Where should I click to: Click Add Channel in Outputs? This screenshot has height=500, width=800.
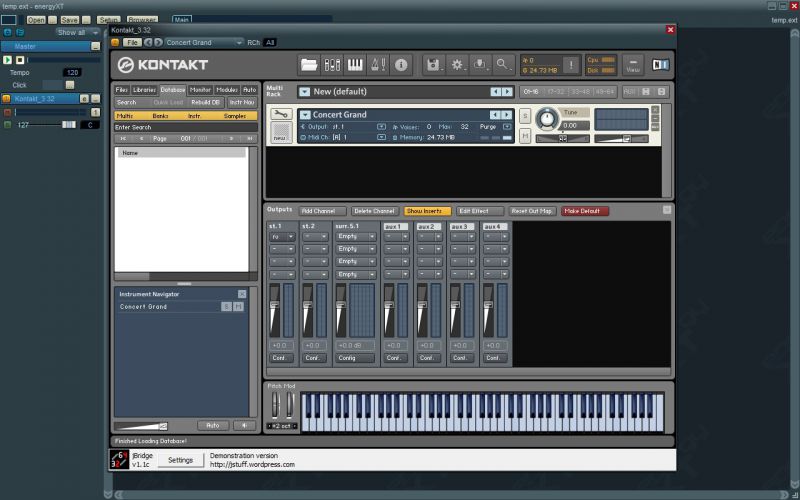(322, 211)
